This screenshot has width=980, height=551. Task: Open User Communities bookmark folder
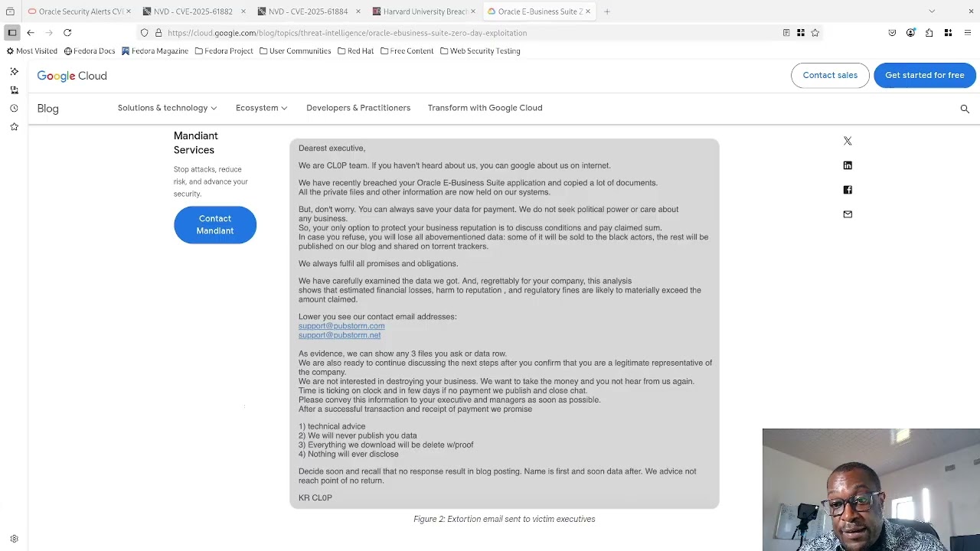(x=296, y=51)
